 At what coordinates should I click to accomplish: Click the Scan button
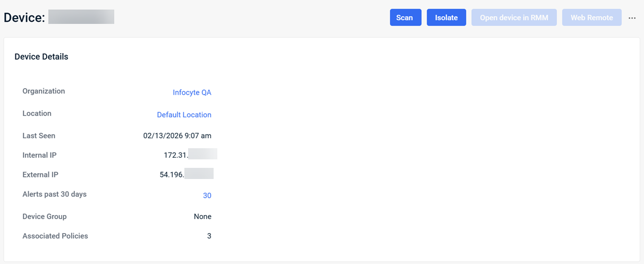pos(404,18)
